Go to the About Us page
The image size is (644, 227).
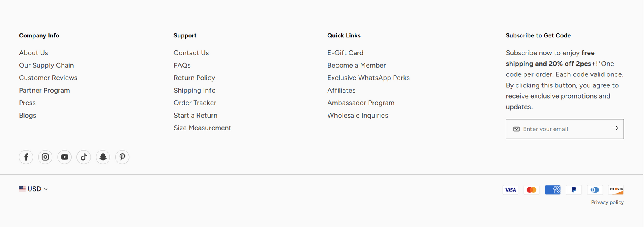click(33, 53)
